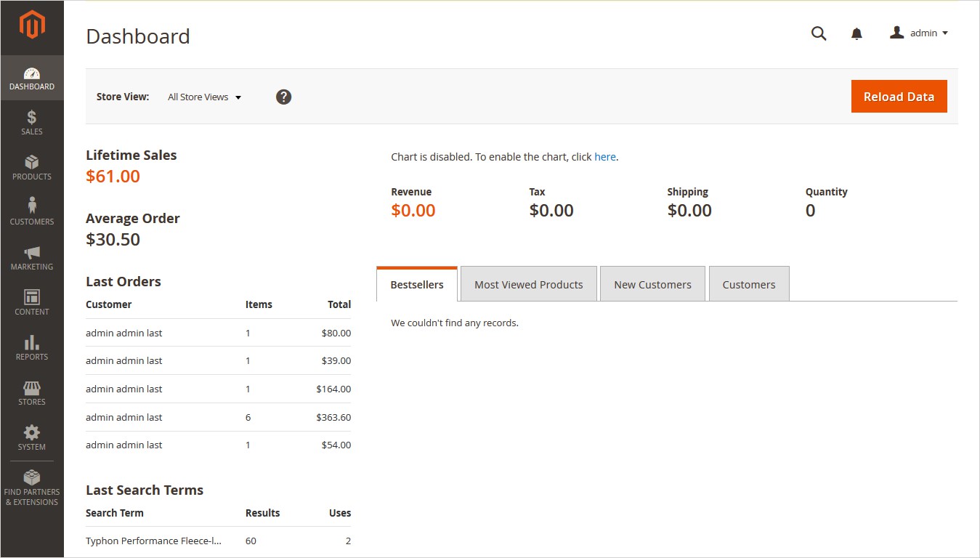The height and width of the screenshot is (558, 980).
Task: Open the Stores sidebar menu
Action: click(x=32, y=392)
